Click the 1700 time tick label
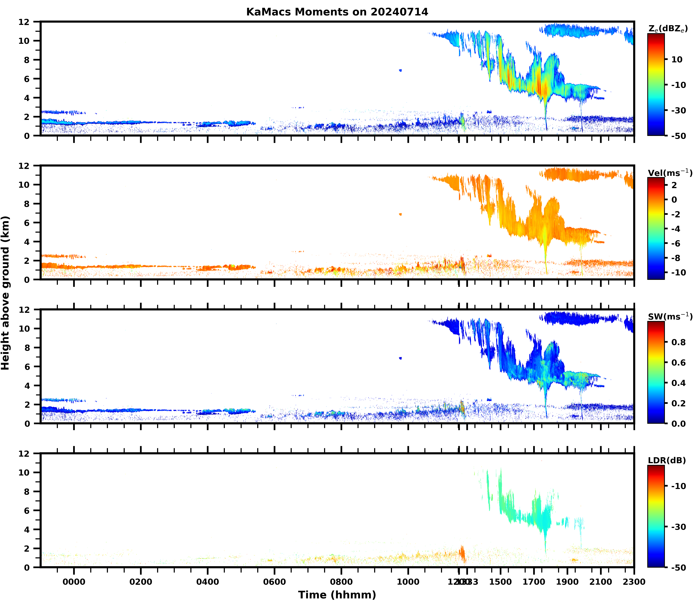700x608 pixels. coord(534,582)
